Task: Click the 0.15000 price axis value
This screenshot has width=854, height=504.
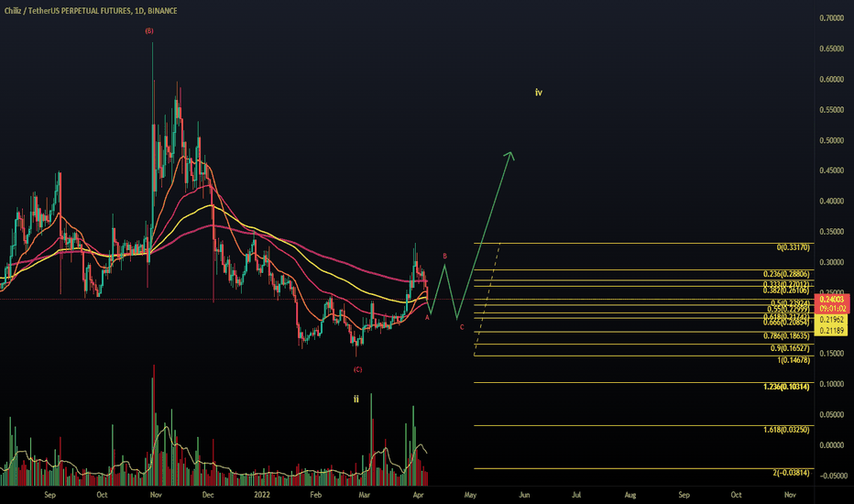Action: [x=832, y=353]
